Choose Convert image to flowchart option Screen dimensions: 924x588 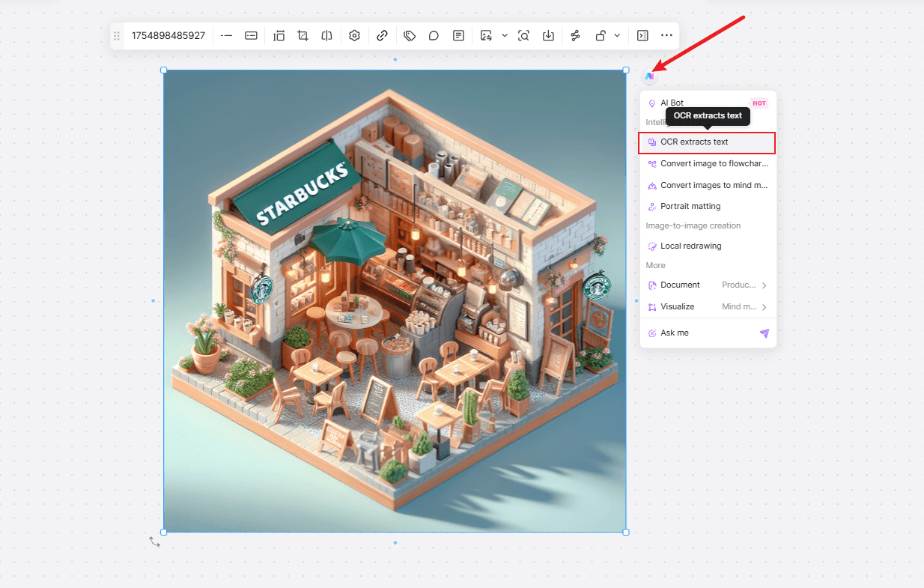[708, 163]
